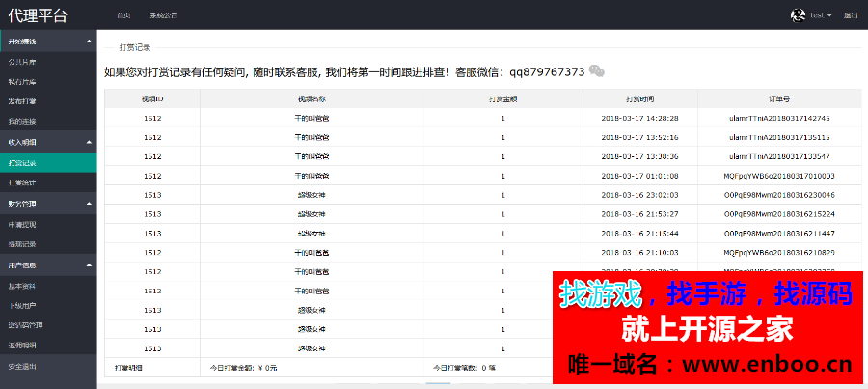The width and height of the screenshot is (868, 389).
Task: Click the customer service ID qq879767373
Action: coord(547,72)
